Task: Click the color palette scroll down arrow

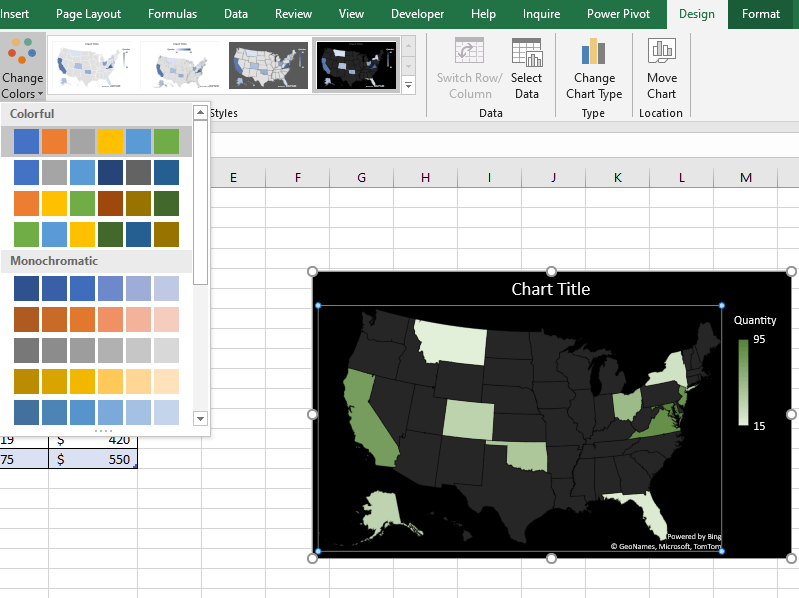Action: (x=200, y=419)
